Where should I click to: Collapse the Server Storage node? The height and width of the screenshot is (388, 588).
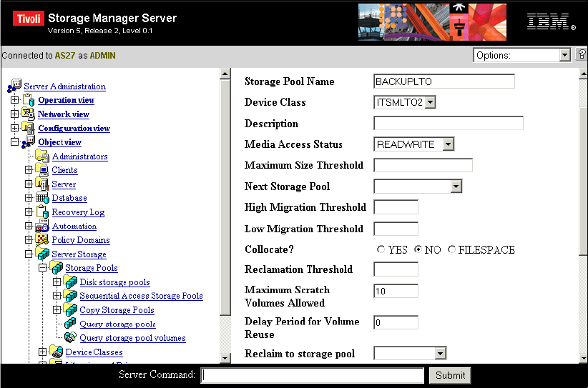coord(29,254)
